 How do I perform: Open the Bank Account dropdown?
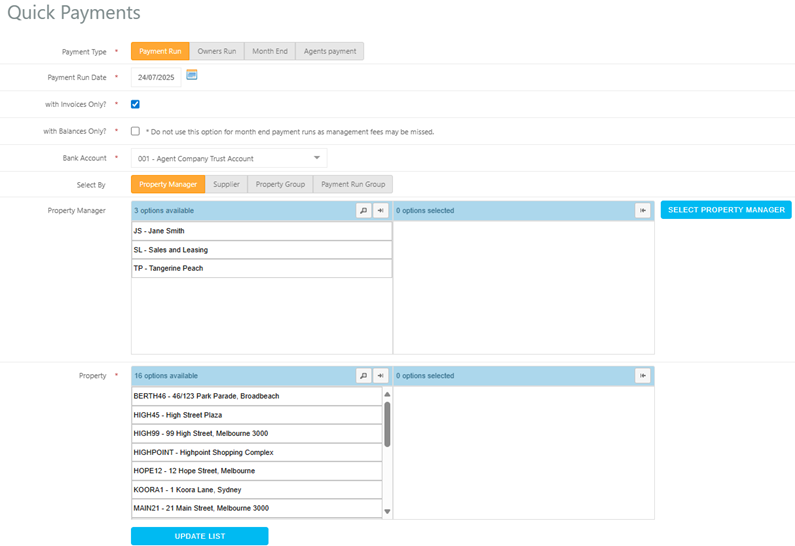(229, 158)
